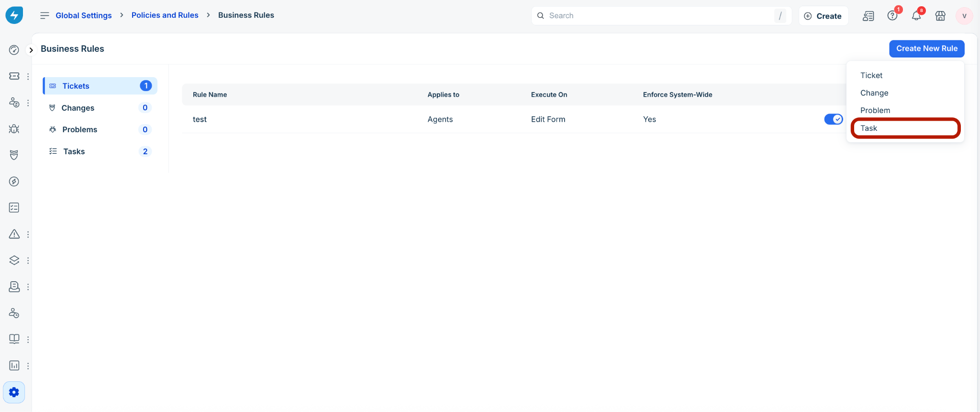This screenshot has width=980, height=412.
Task: Open more options next to reports icon
Action: (x=28, y=366)
